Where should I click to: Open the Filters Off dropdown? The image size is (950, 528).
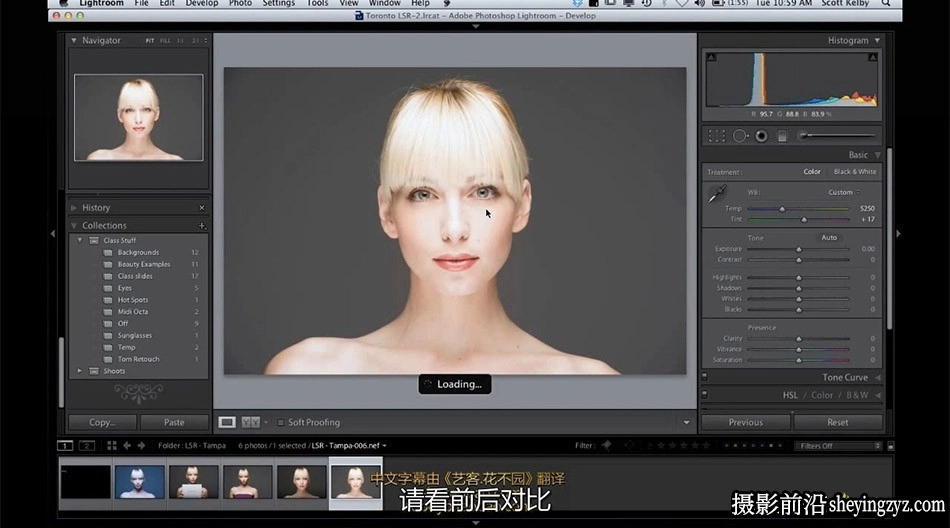(838, 446)
